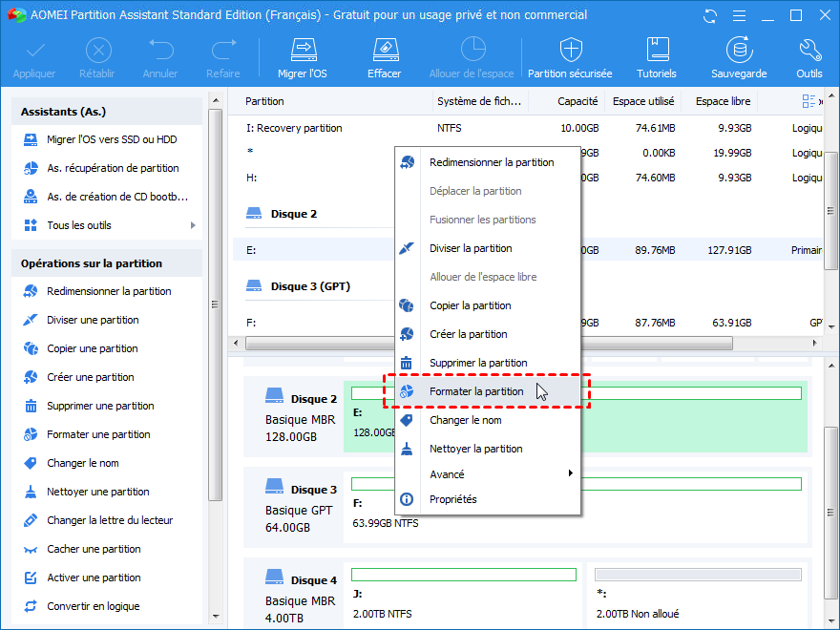Launch the Sauvegarde tool
840x630 pixels.
739,58
